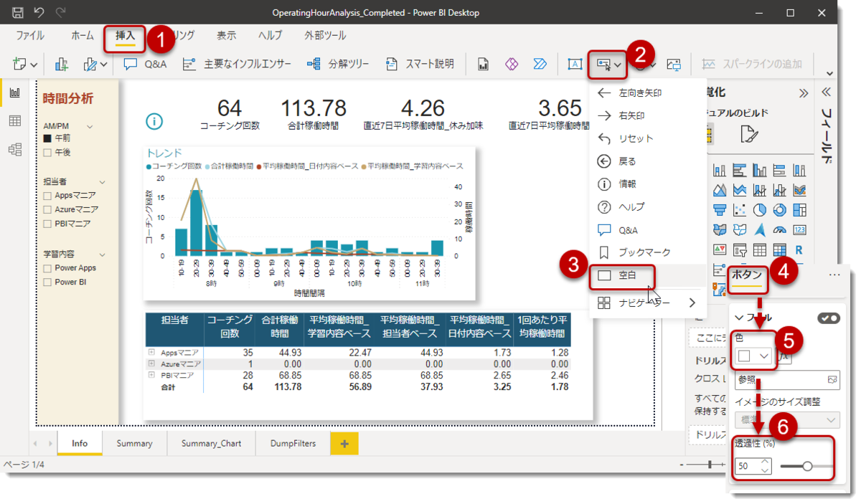Open Model view from left sidebar
This screenshot has height=504, width=861.
pos(14,149)
